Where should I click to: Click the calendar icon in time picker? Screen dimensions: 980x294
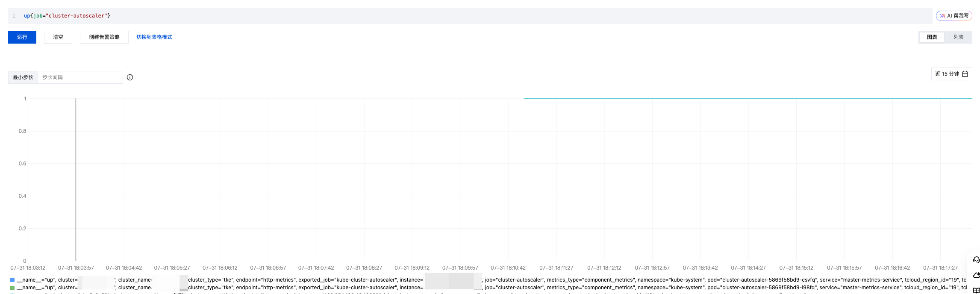pyautogui.click(x=965, y=74)
